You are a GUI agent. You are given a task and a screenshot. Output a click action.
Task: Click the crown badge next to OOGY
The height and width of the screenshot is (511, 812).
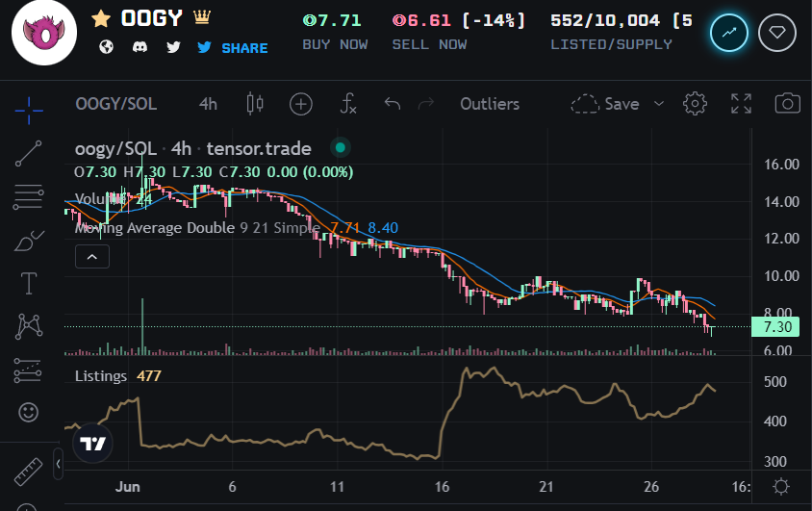202,17
